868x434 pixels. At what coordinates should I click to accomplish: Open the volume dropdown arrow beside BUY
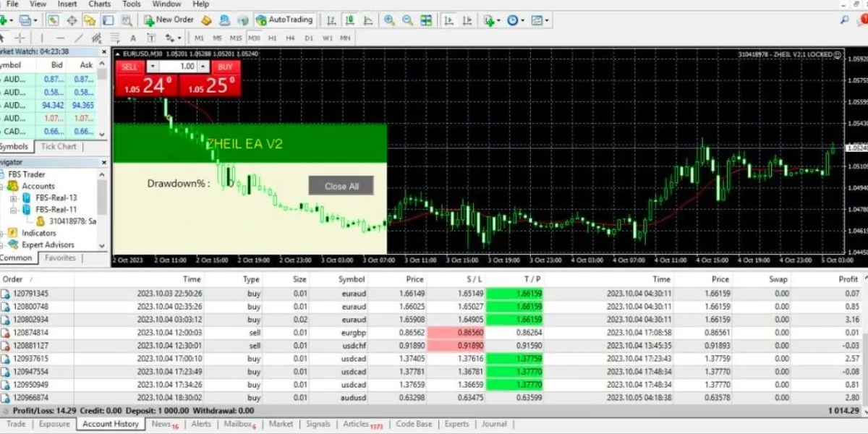(204, 67)
